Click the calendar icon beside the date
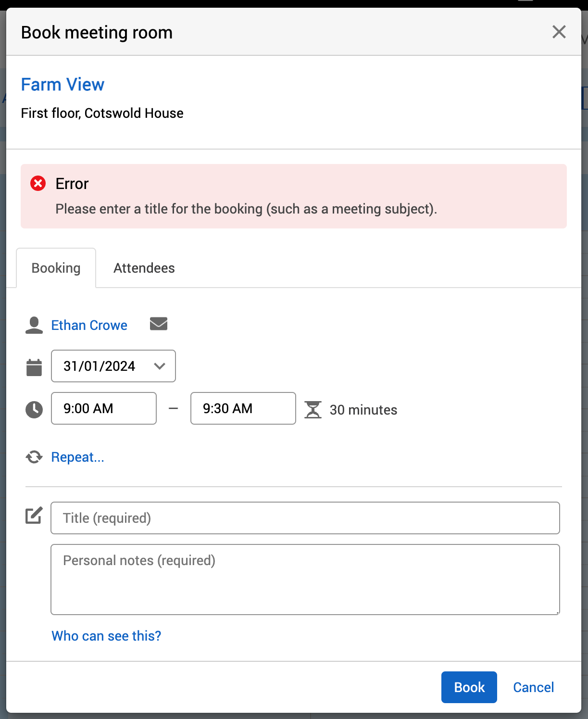The width and height of the screenshot is (588, 719). (34, 367)
